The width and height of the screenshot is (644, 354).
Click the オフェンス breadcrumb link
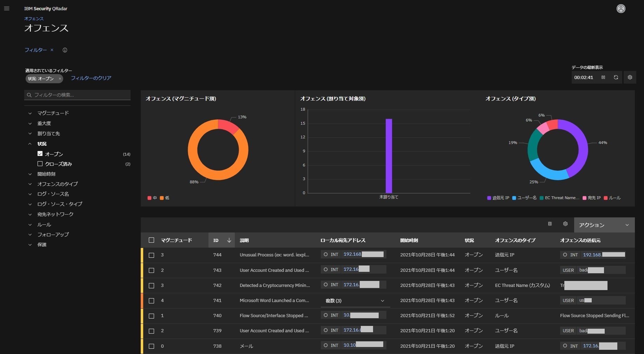coord(34,19)
